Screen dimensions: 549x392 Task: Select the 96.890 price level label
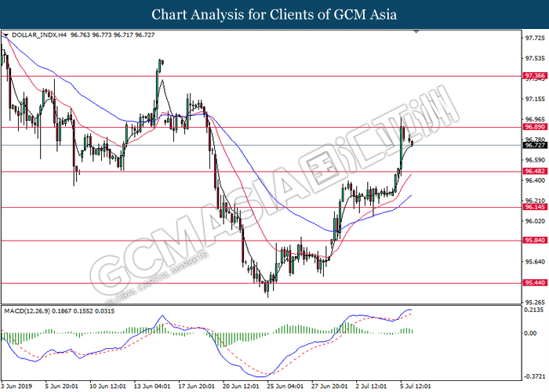(535, 127)
